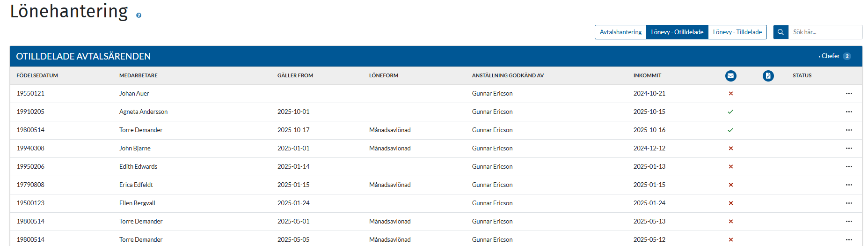
Task: Click the red X on John Bjärne's row
Action: pos(730,149)
